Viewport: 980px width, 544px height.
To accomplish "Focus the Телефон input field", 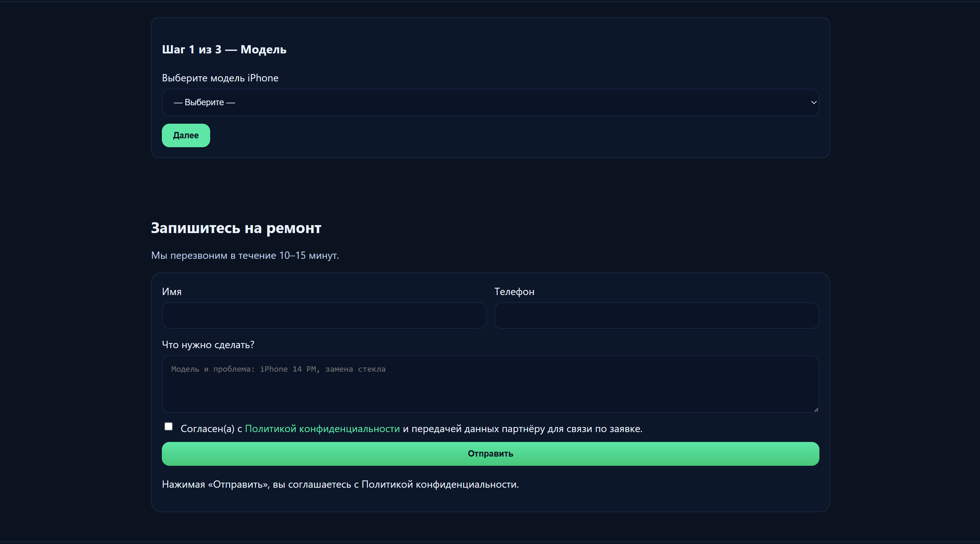I will click(x=656, y=315).
